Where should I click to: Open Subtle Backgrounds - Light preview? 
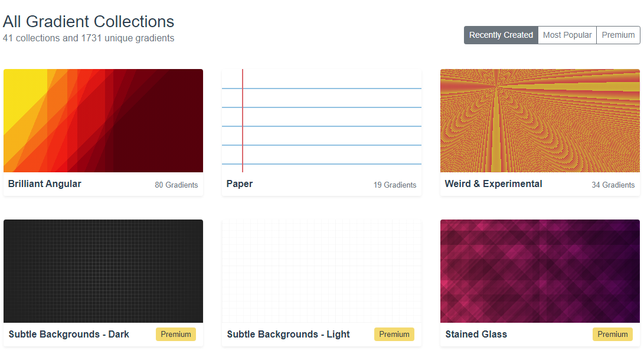coord(322,271)
